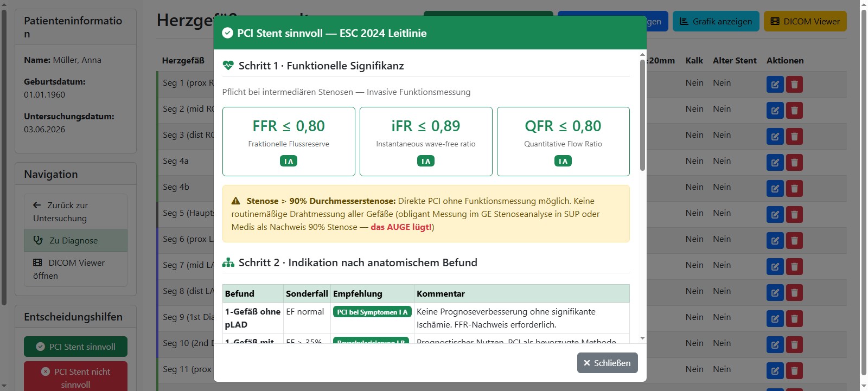This screenshot has height=391, width=868.
Task: Click the 'Seg 4b' row label
Action: click(x=176, y=187)
